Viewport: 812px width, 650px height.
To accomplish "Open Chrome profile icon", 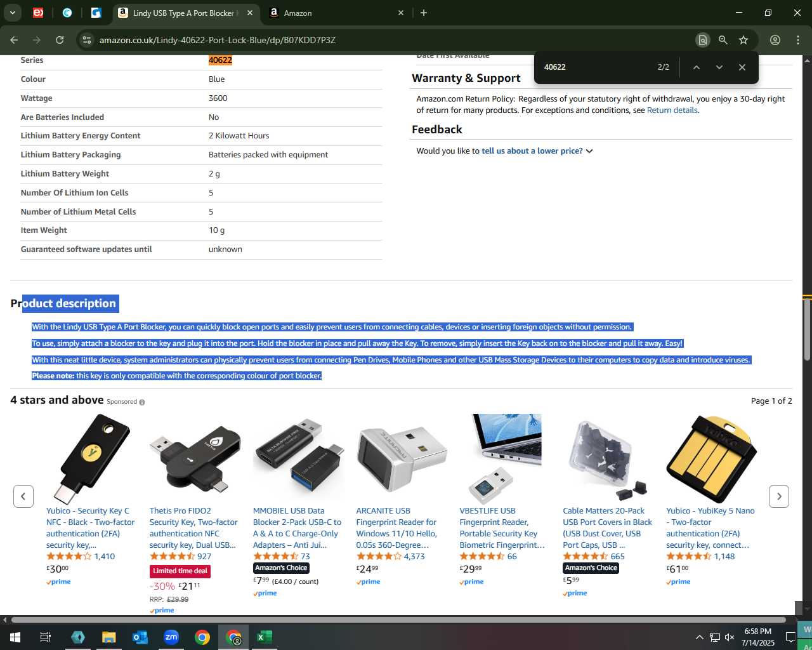I will [775, 40].
